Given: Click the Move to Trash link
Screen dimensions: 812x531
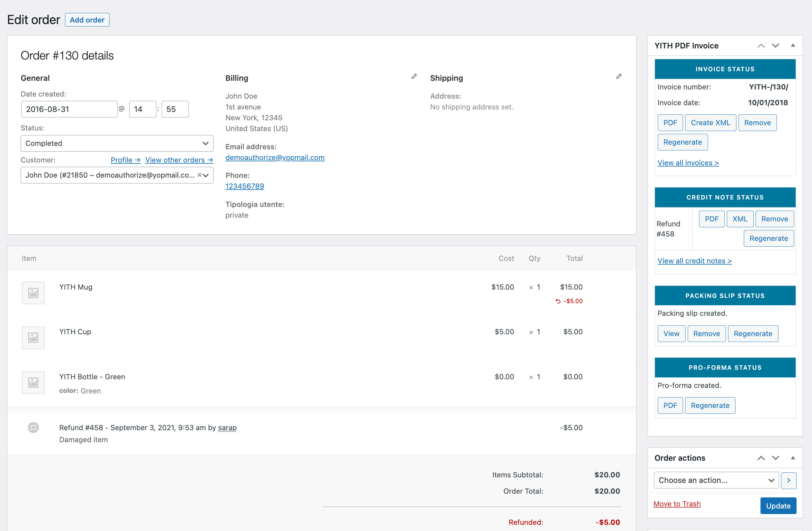Looking at the screenshot, I should 677,504.
